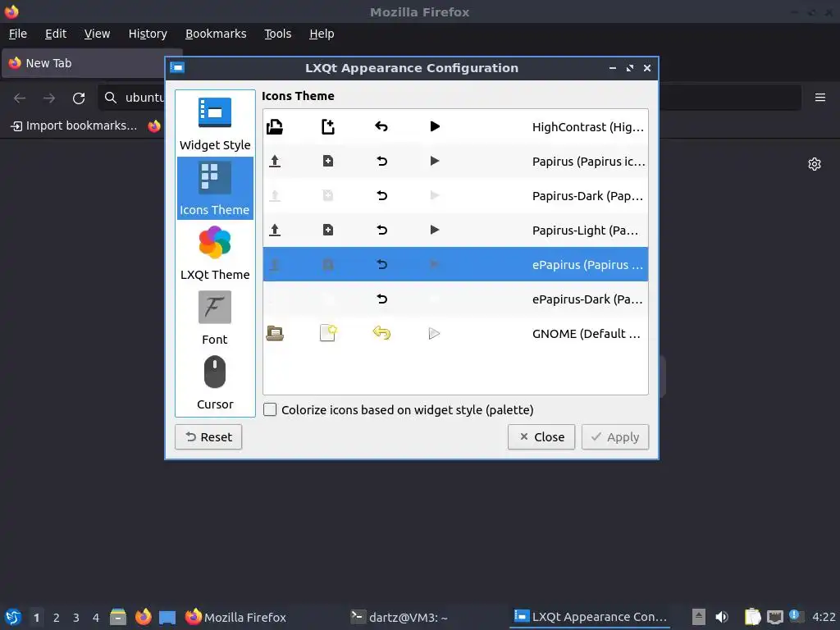
Task: Open new tab settings gear in Firefox
Action: click(x=815, y=164)
